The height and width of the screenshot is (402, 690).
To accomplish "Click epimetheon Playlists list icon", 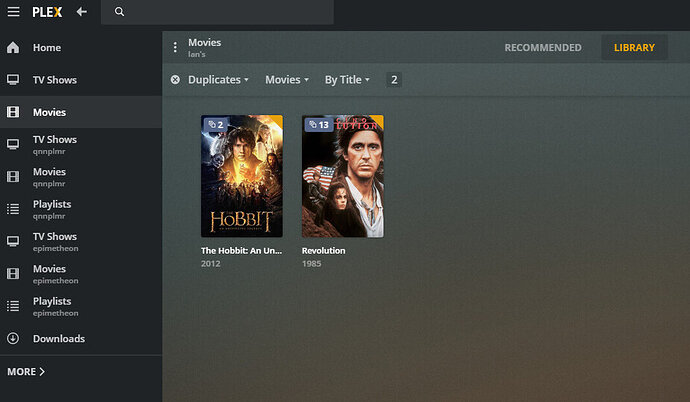I will coord(13,306).
